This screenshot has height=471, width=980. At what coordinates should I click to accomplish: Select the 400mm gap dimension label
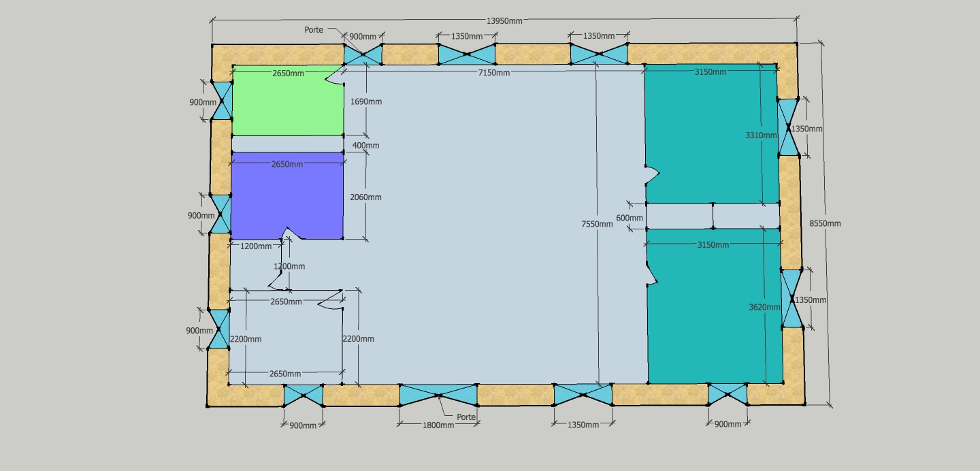click(x=366, y=146)
